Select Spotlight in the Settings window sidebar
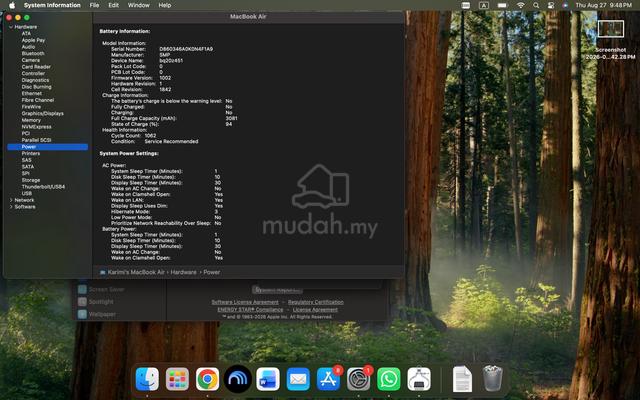This screenshot has width=640, height=400. (101, 302)
